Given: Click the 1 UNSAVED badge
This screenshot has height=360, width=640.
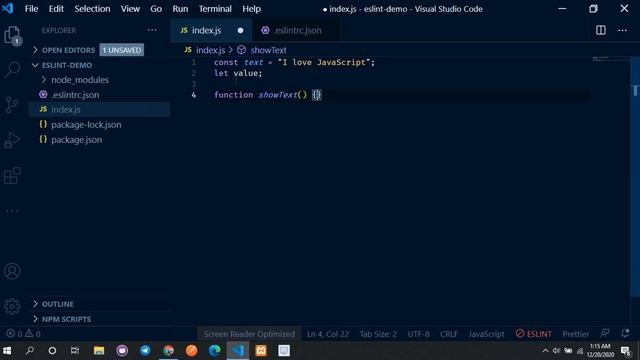Looking at the screenshot, I should (x=122, y=50).
